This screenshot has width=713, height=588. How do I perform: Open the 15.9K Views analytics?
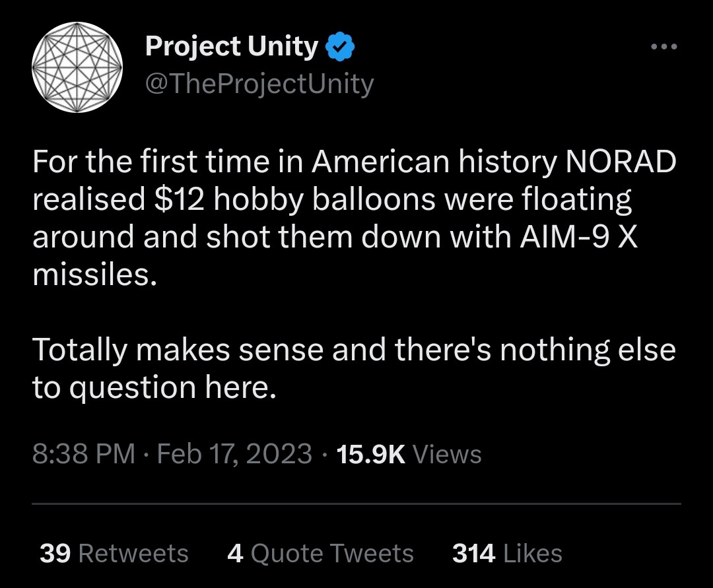tap(409, 453)
